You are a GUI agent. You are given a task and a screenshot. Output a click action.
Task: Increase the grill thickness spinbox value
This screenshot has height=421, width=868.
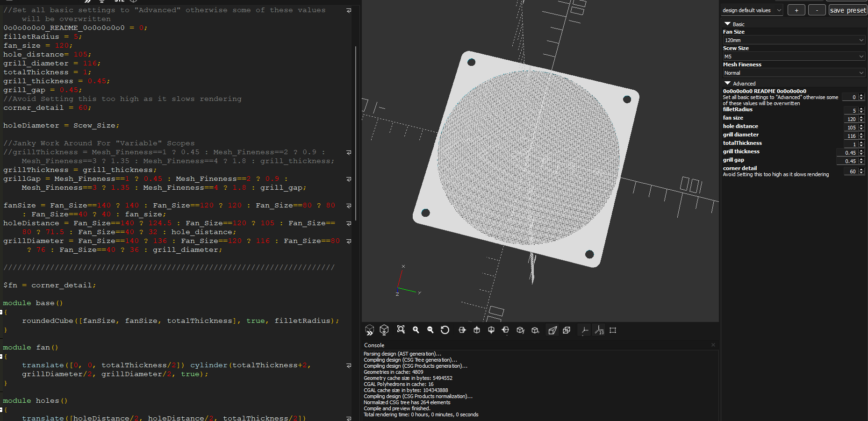(861, 151)
